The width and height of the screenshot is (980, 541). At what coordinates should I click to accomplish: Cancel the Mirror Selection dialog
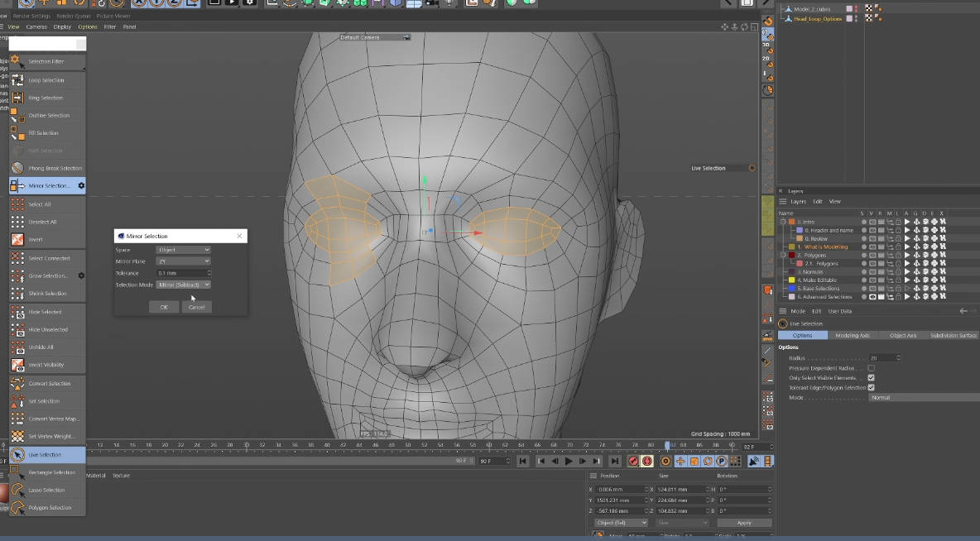196,307
